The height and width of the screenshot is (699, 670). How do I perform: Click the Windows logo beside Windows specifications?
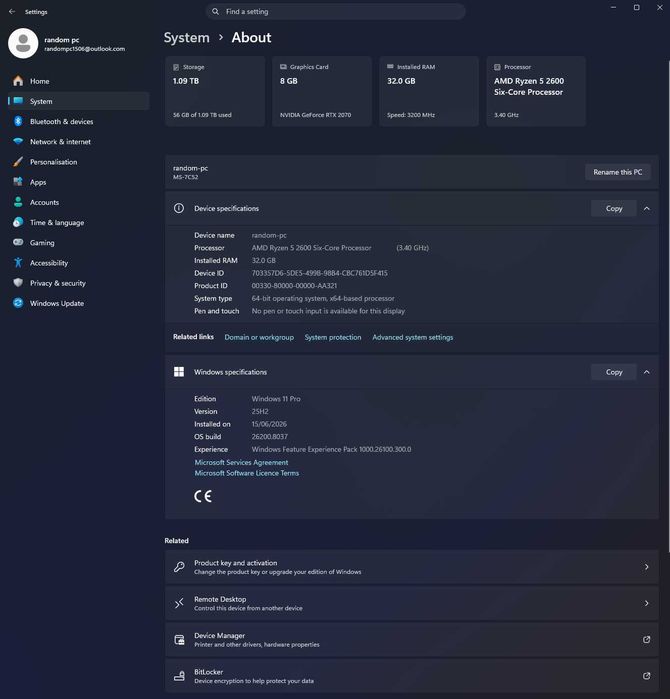[x=179, y=372]
